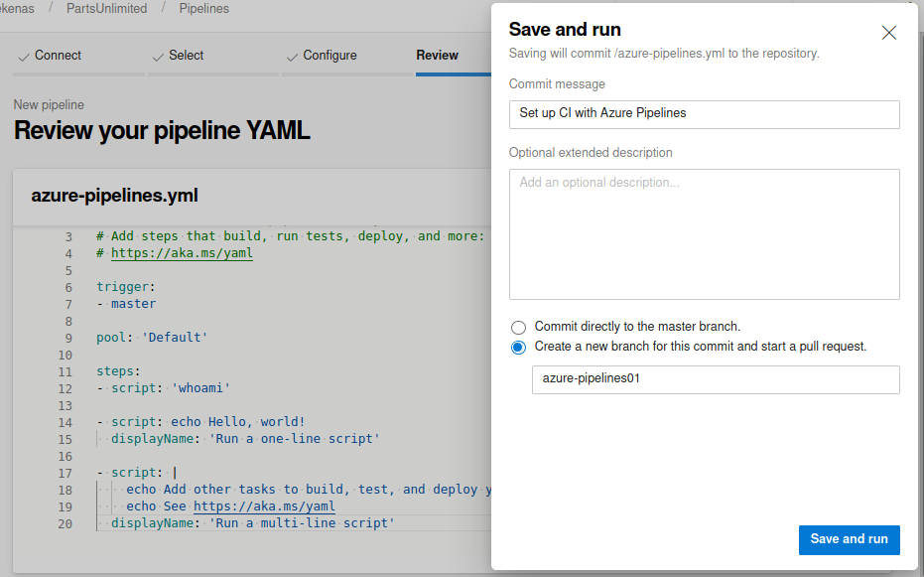Edit the commit message field
The image size is (924, 577).
click(705, 114)
